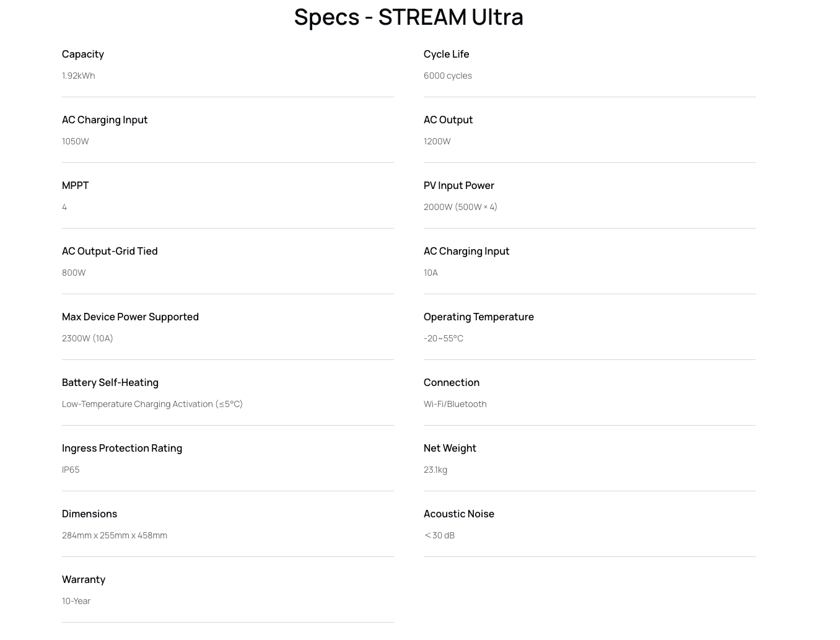Select the Battery Self-Heating label
The width and height of the screenshot is (840, 640).
tap(110, 382)
